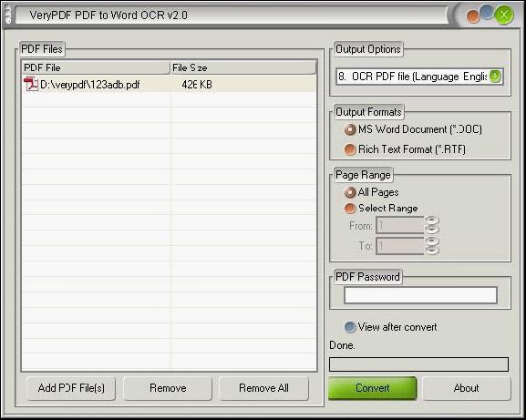
Task: Select the OCR PDF file language combo box
Action: [x=419, y=77]
